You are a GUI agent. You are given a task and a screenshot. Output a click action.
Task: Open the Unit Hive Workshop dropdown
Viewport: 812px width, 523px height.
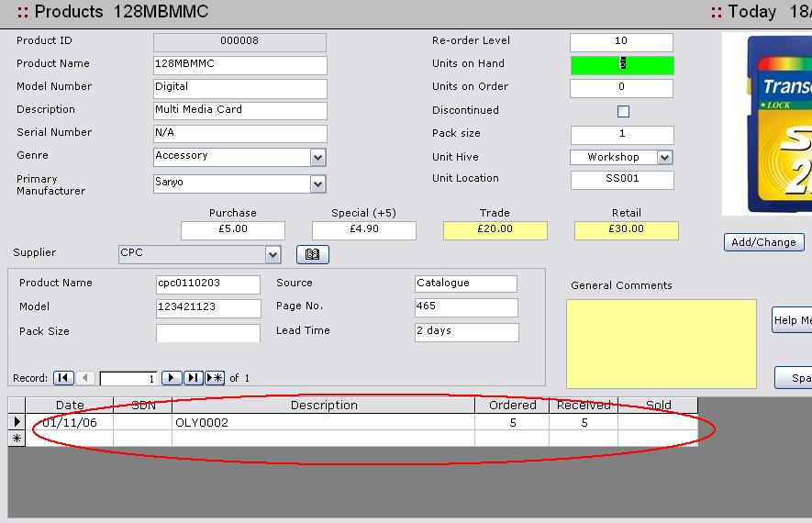coord(665,157)
